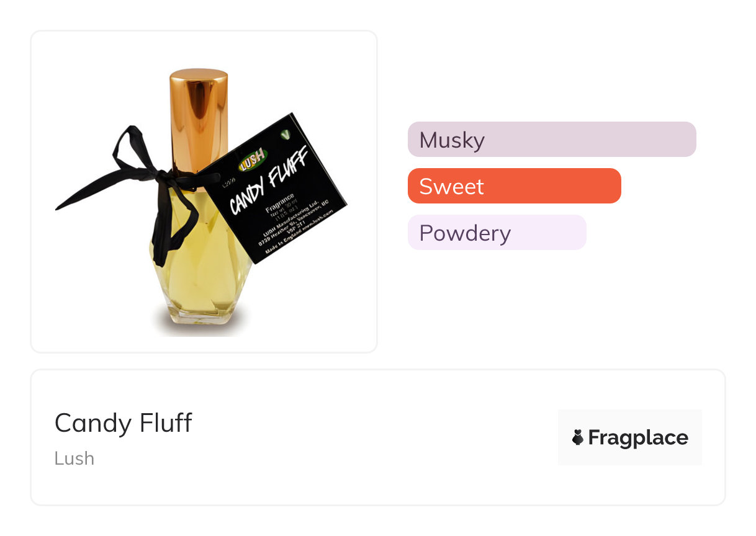The height and width of the screenshot is (536, 756).
Task: Click the Powdery label text
Action: 465,233
